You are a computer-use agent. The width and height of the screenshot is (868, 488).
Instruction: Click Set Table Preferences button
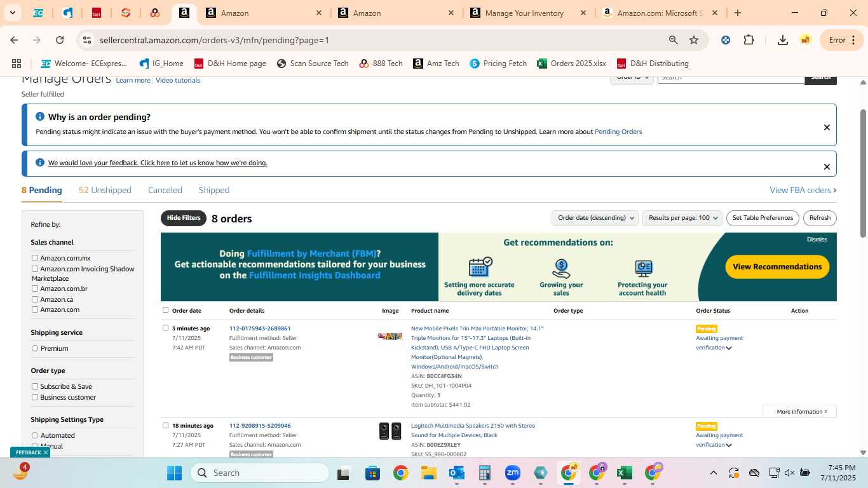point(763,218)
